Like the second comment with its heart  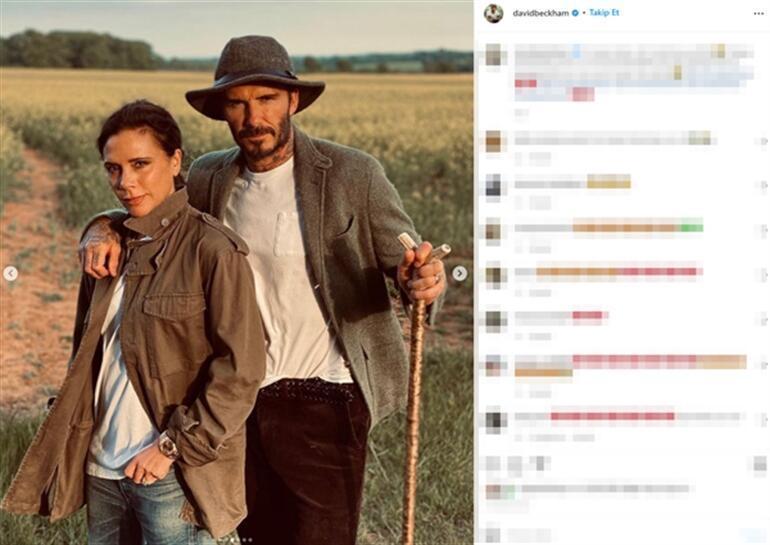tap(763, 185)
